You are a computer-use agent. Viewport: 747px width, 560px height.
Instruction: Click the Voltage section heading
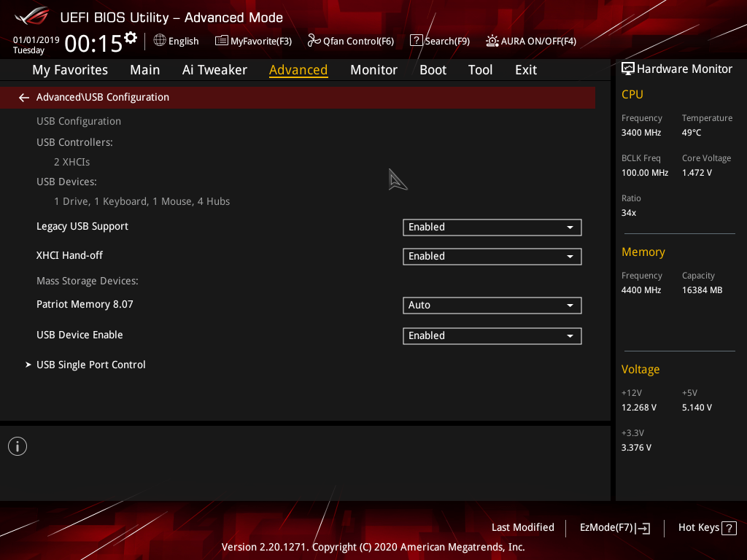640,370
